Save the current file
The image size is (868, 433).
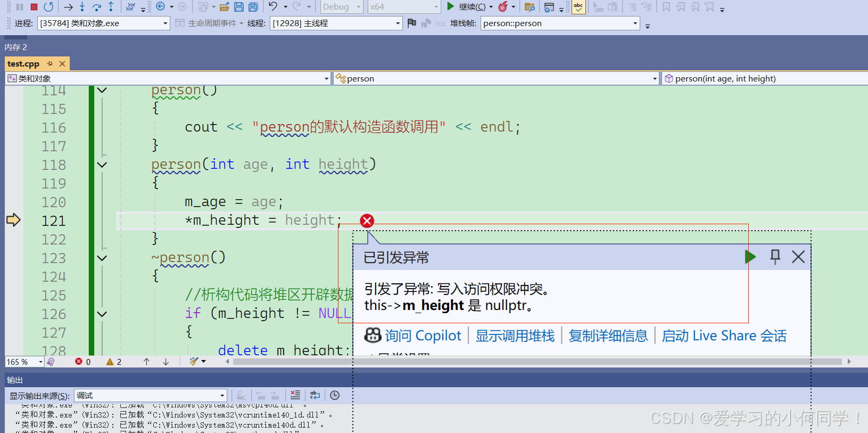click(x=239, y=7)
